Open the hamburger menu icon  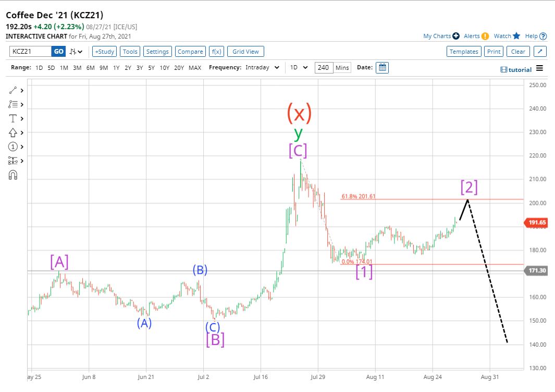click(539, 68)
